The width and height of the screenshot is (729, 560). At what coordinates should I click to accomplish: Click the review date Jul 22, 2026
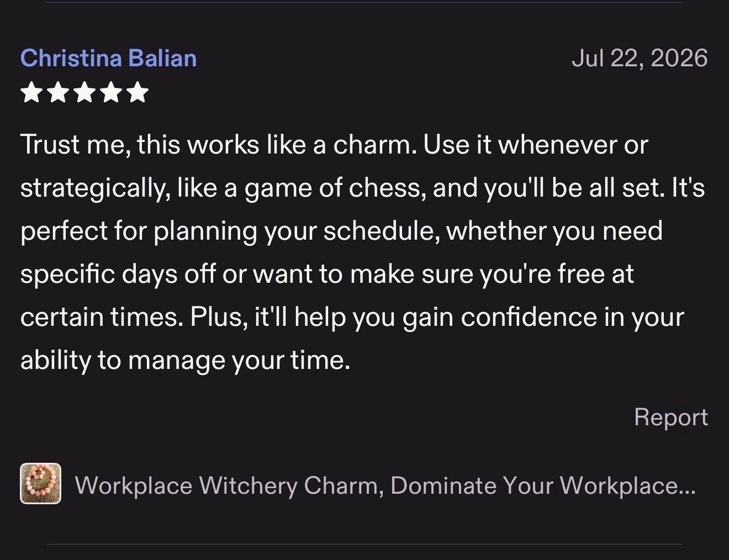pyautogui.click(x=640, y=58)
